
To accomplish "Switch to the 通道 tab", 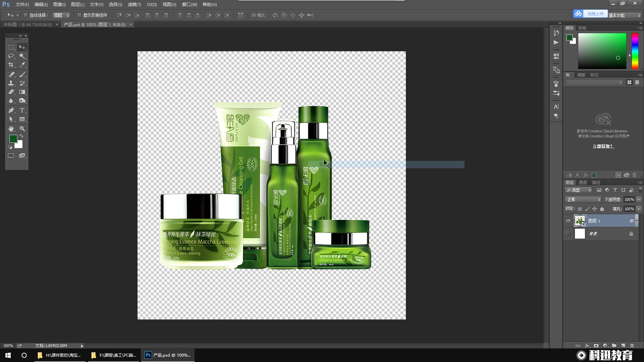I will (583, 183).
